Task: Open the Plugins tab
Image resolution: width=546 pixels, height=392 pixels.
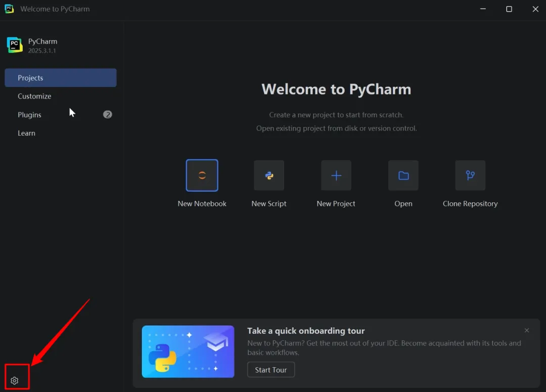Action: pos(61,115)
